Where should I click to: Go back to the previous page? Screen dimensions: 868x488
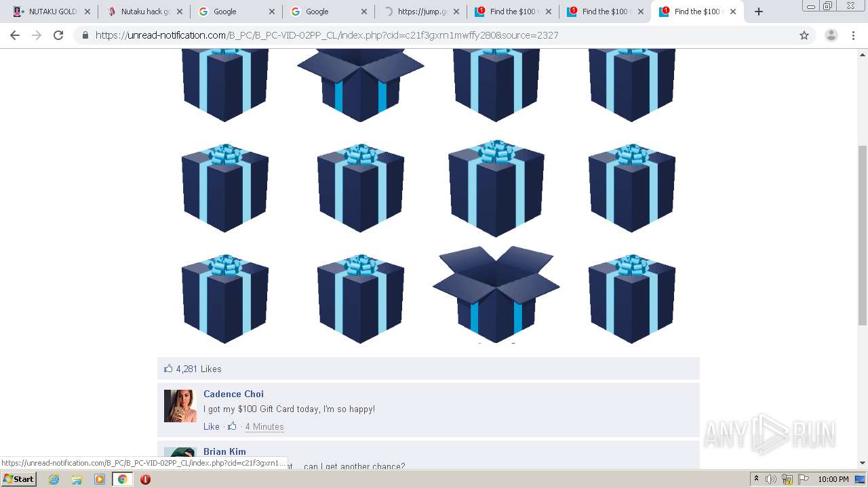(x=15, y=35)
